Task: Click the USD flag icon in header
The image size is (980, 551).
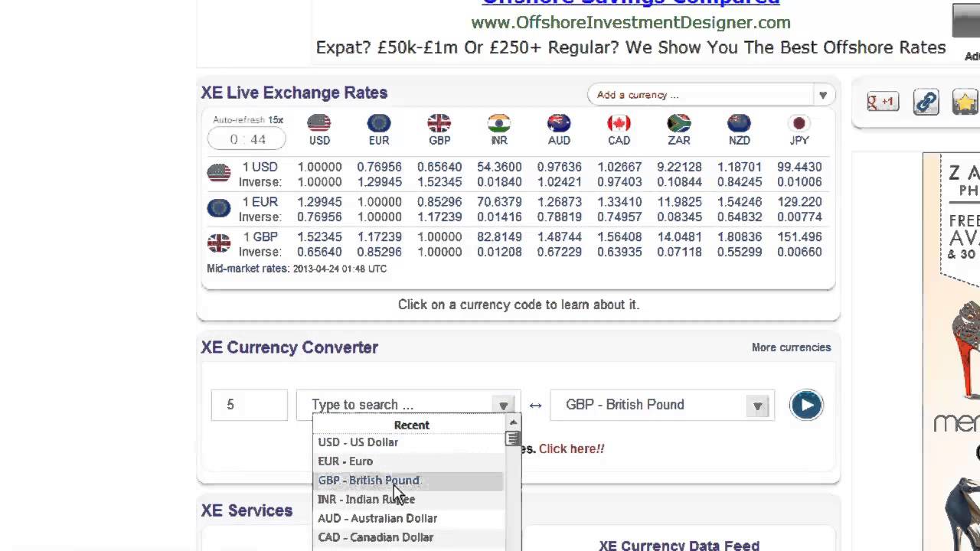Action: [x=319, y=123]
